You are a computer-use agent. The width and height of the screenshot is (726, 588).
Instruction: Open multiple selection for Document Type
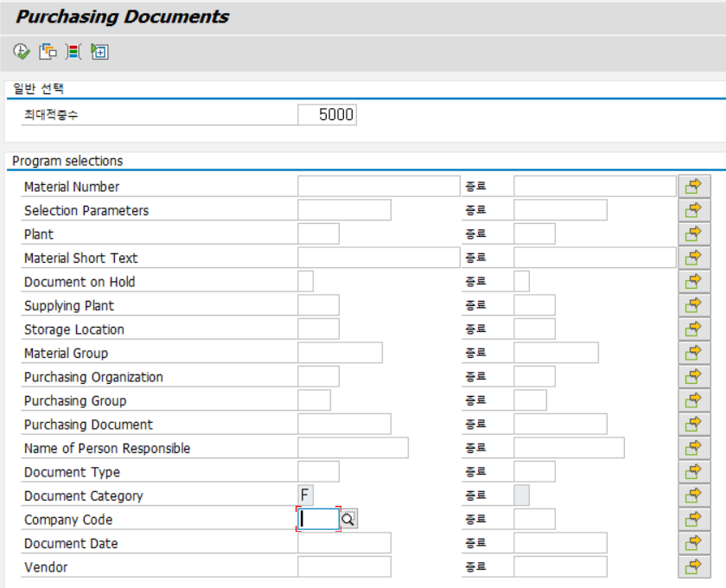coord(694,472)
